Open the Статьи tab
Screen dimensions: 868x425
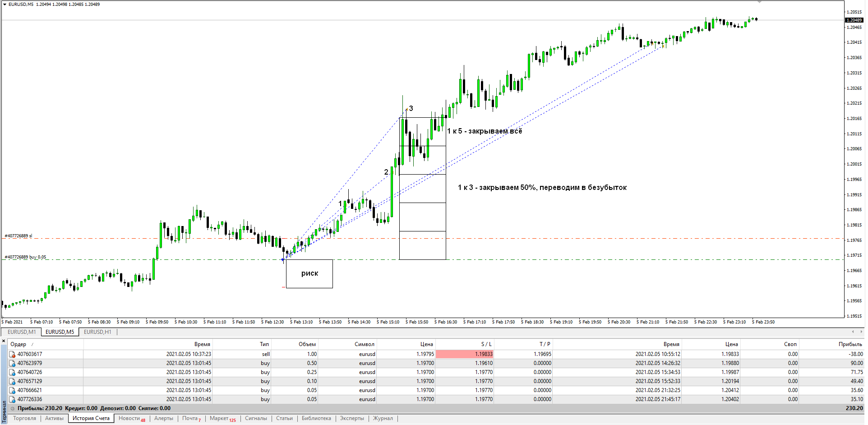[x=284, y=418]
